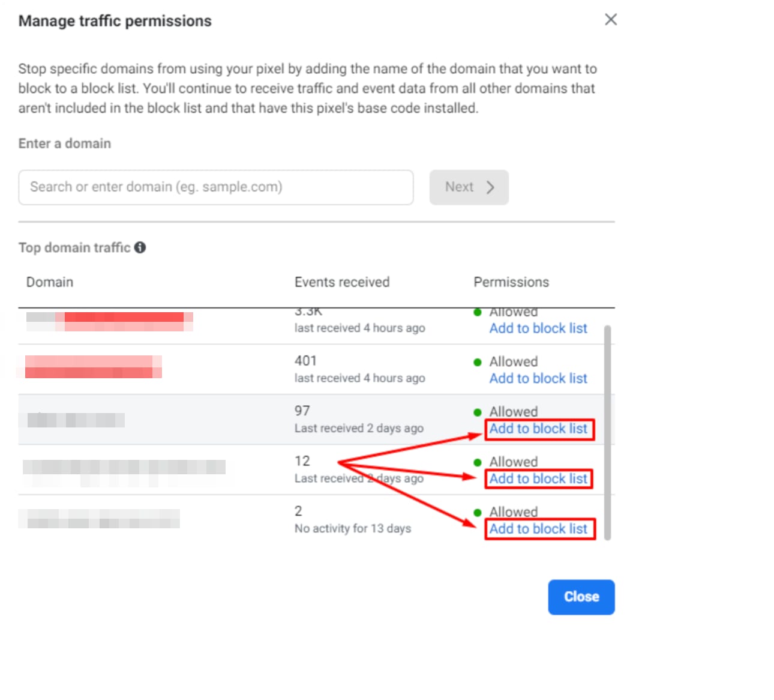Block the domain inactive for 13 days
774x700 pixels.
[538, 529]
